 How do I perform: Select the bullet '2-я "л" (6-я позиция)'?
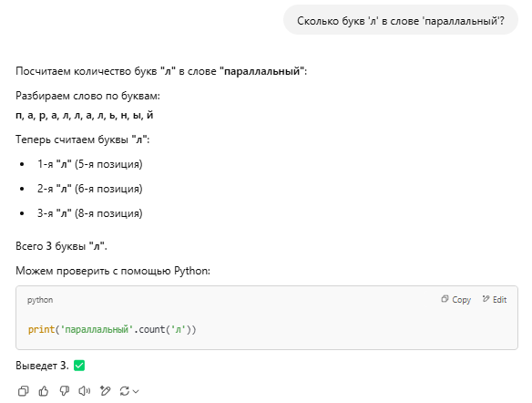point(90,189)
